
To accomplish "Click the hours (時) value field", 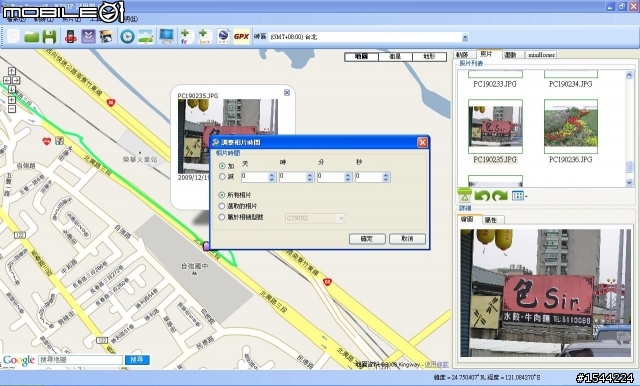I will tap(293, 177).
